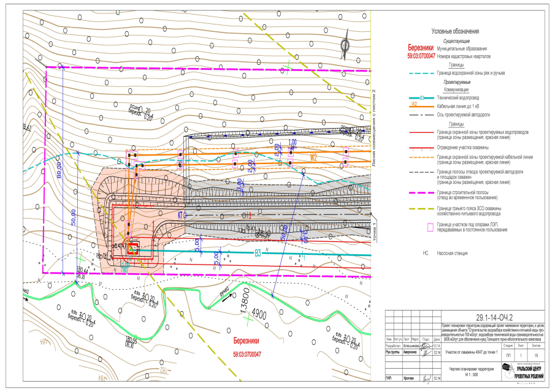Viewport: 555px width, 392px height.
Task: Click the W2 label on the map cable line
Action: (x=314, y=157)
